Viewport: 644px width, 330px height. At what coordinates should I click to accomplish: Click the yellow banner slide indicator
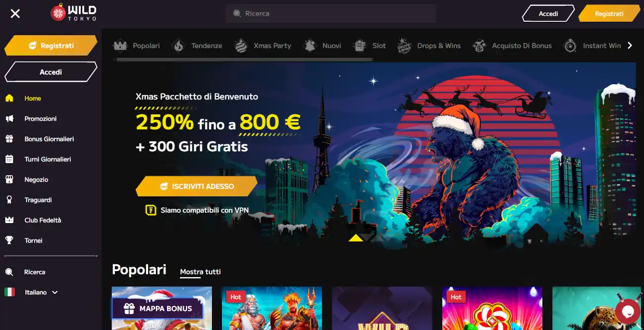click(356, 238)
